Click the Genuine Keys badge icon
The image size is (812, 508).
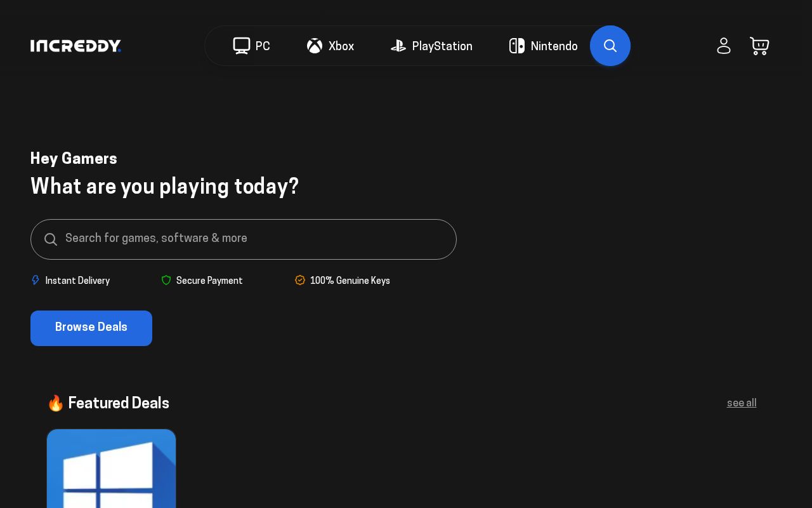(x=300, y=280)
